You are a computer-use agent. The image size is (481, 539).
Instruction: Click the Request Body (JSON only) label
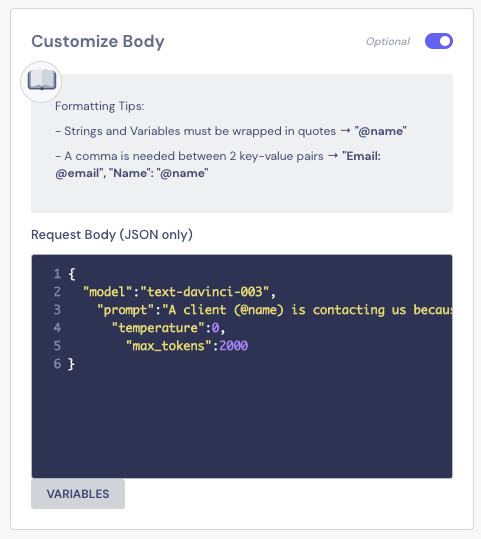click(112, 235)
